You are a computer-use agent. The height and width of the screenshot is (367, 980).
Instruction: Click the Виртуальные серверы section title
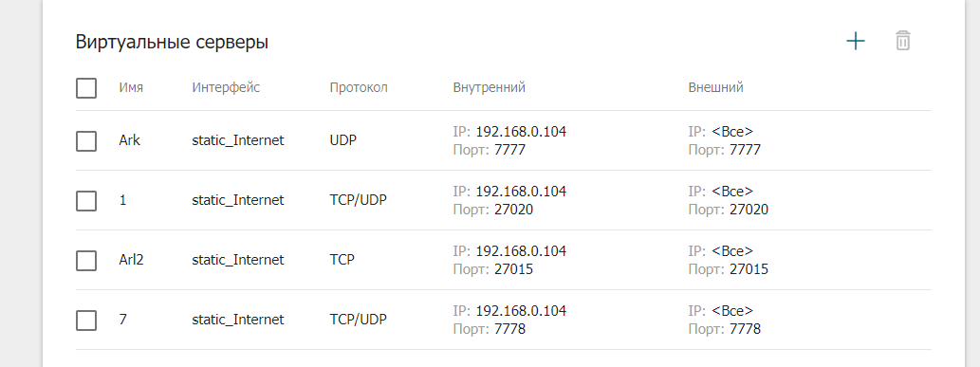pyautogui.click(x=172, y=43)
